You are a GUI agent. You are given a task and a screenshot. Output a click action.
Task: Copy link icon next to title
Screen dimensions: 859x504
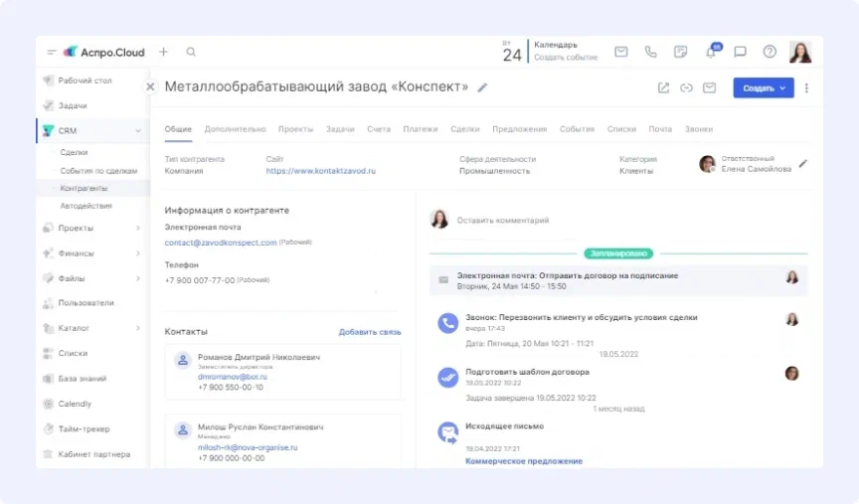[686, 87]
